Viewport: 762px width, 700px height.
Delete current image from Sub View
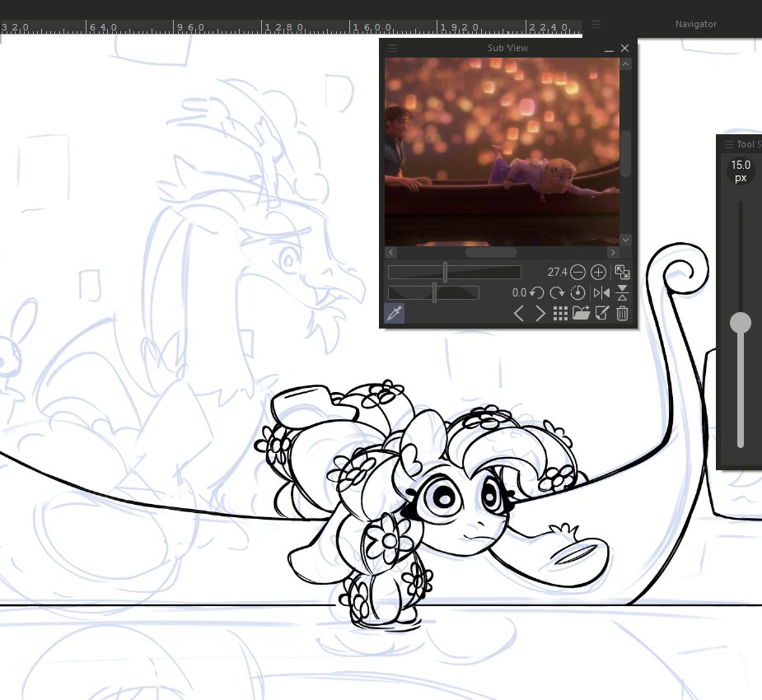click(x=622, y=313)
